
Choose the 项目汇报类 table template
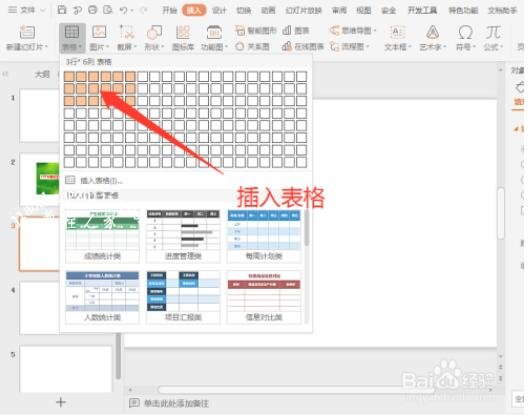[x=183, y=297]
